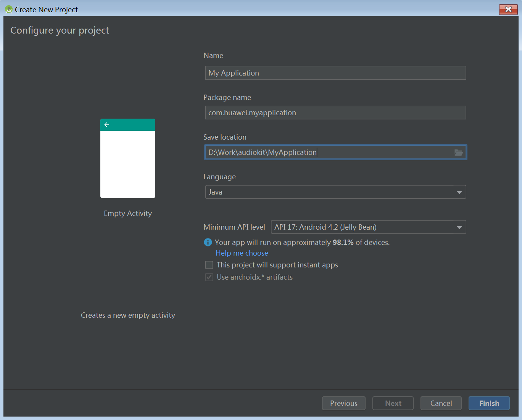This screenshot has height=420, width=522.
Task: Close the Create New Project dialog
Action: [508, 10]
